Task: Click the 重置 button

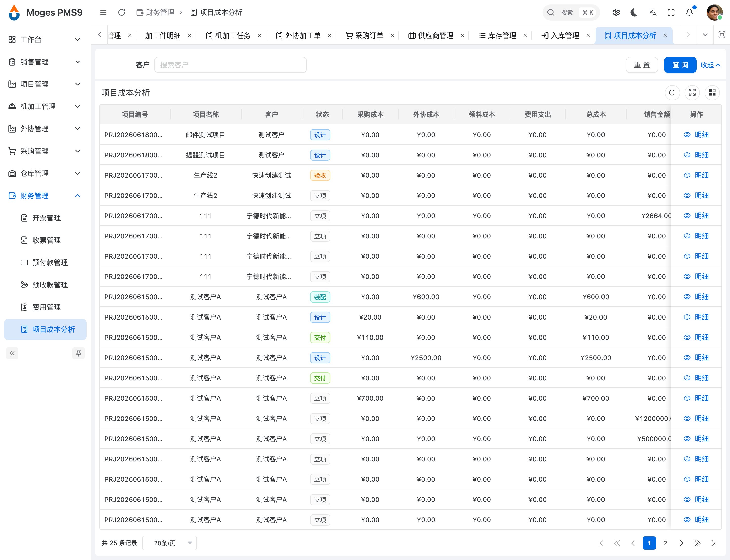Action: 642,65
